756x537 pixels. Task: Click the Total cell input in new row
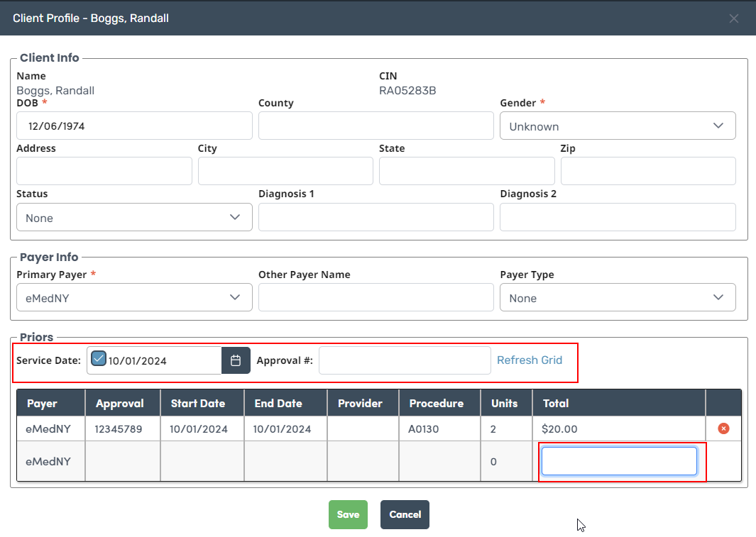coord(619,461)
